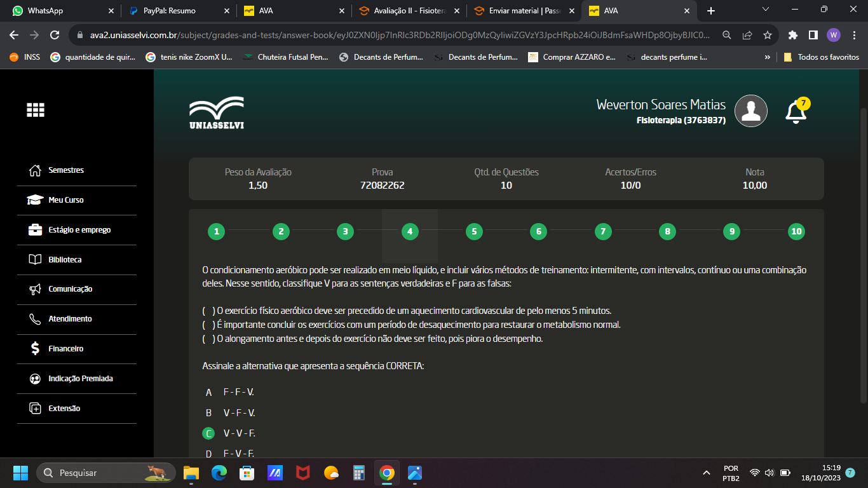
Task: Open Meu Curso in the sidebar
Action: pos(66,200)
